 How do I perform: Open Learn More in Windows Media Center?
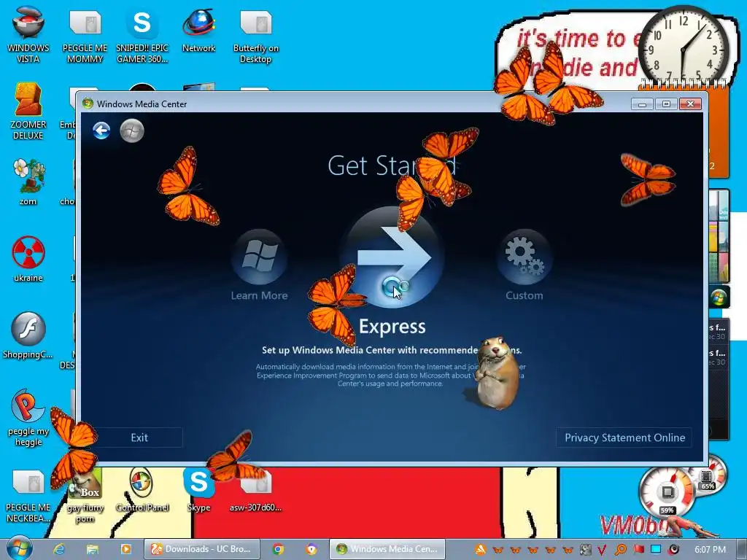point(259,265)
